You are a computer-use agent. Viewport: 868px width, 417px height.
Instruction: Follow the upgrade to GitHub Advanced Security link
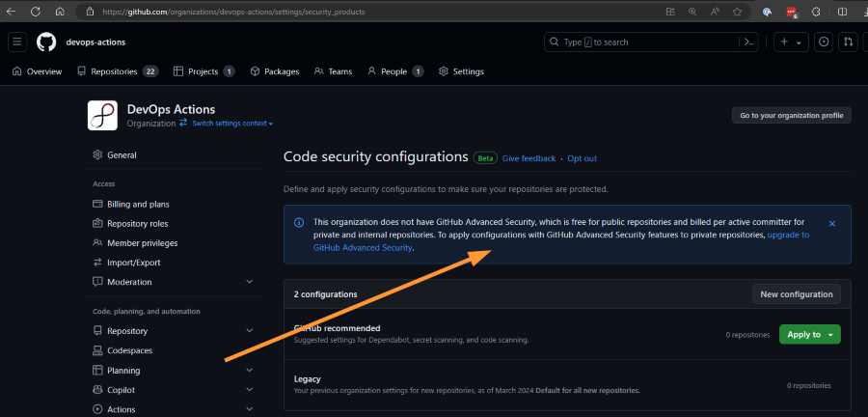(788, 235)
